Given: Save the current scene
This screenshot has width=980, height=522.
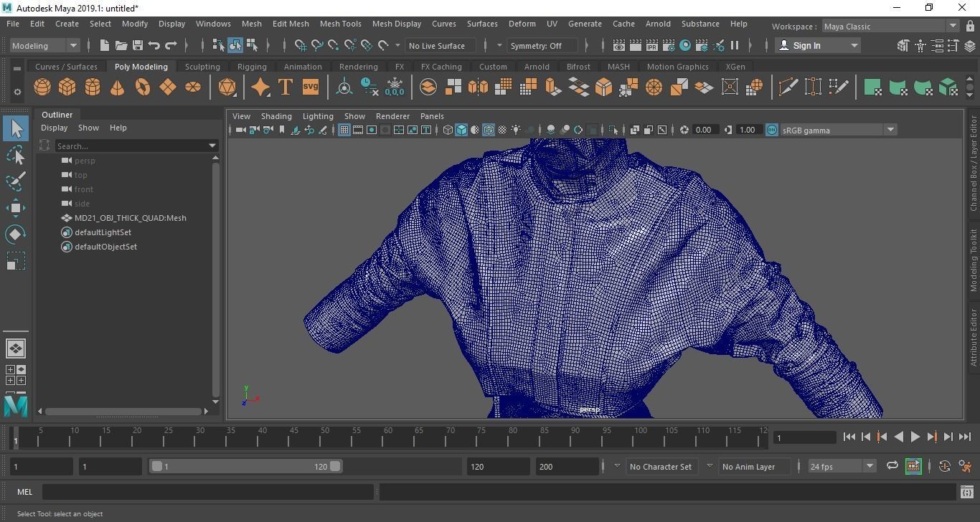Looking at the screenshot, I should (138, 46).
